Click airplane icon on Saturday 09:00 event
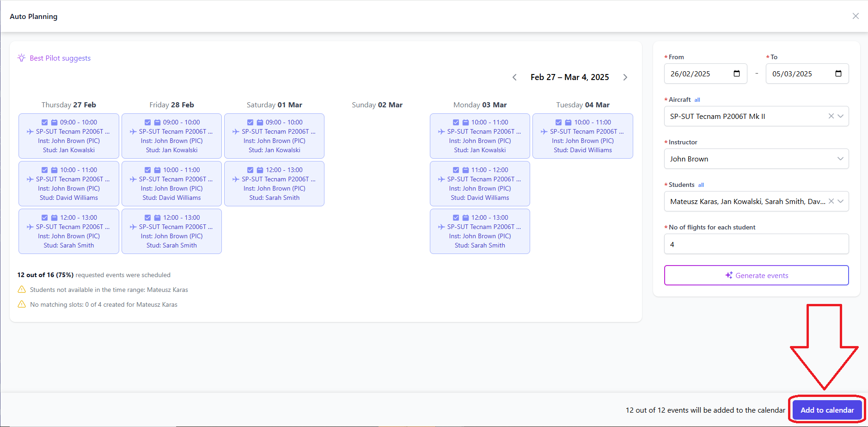The image size is (868, 427). [x=236, y=131]
